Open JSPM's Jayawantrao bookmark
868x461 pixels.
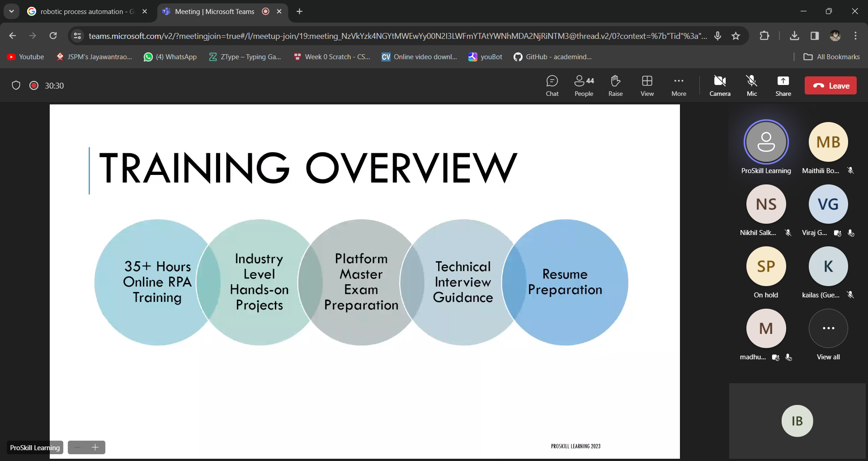94,57
